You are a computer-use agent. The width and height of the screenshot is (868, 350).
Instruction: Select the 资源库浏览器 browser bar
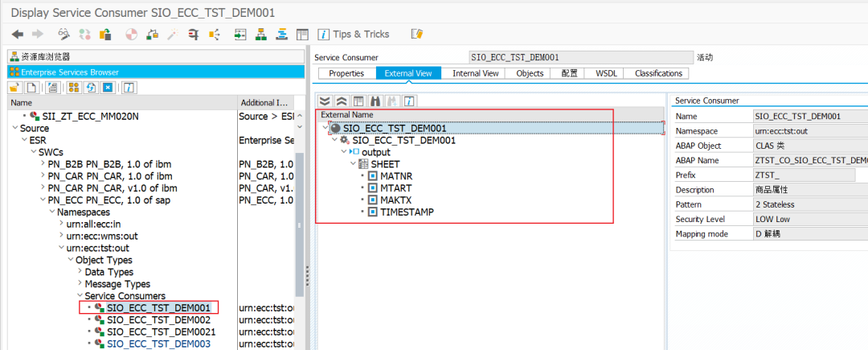click(x=156, y=56)
